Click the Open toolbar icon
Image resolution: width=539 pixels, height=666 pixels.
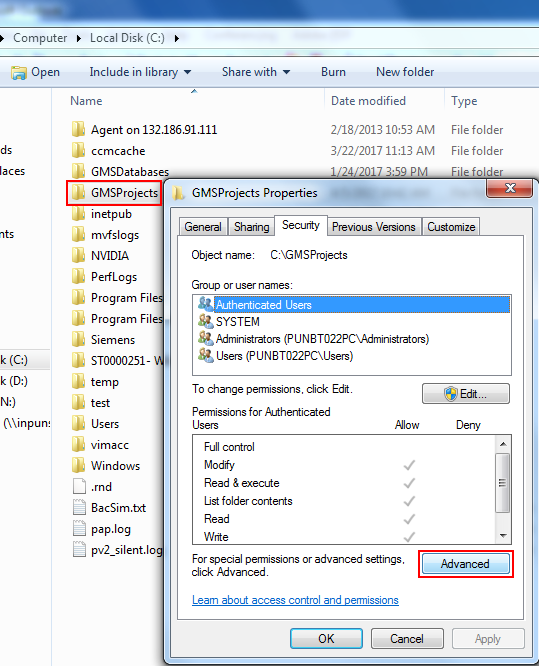pos(19,73)
